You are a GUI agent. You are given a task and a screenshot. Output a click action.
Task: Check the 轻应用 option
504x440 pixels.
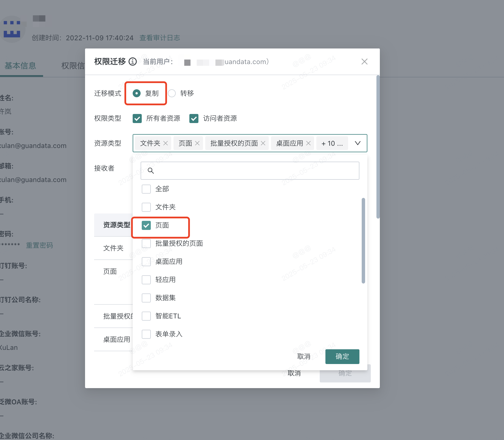146,280
